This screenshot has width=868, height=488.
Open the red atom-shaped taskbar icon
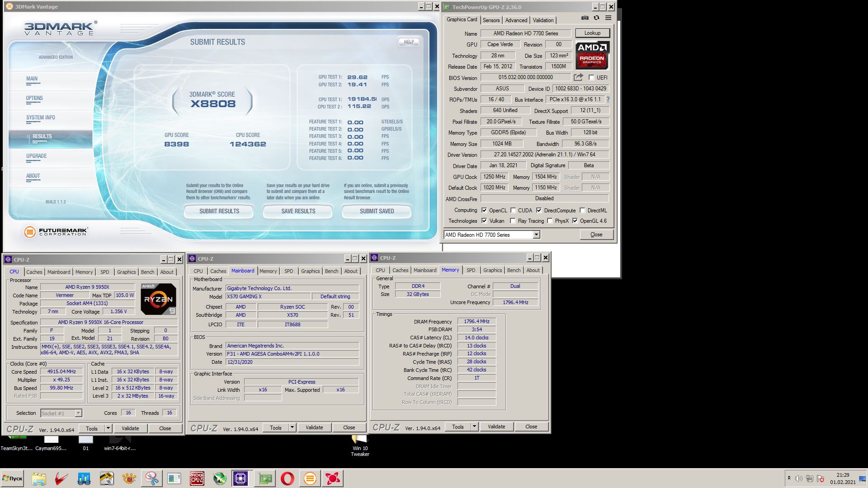click(x=333, y=479)
